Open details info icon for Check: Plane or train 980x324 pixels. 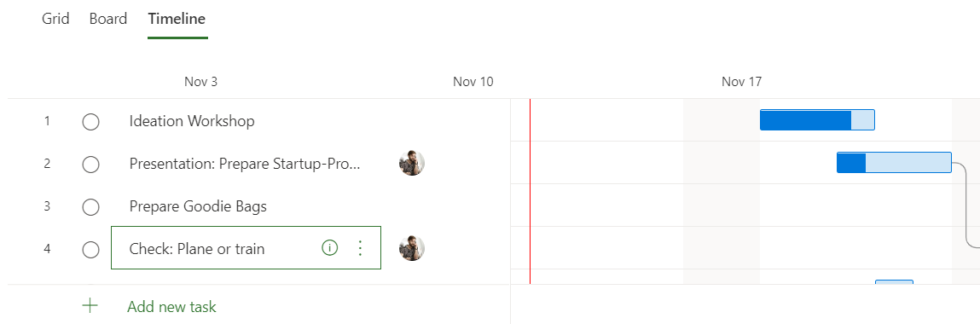pos(329,248)
